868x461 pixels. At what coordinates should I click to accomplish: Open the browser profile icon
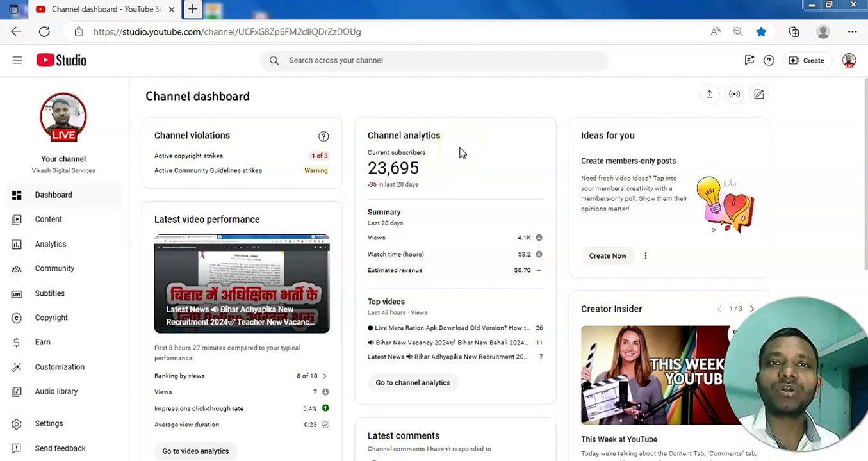[x=823, y=31]
